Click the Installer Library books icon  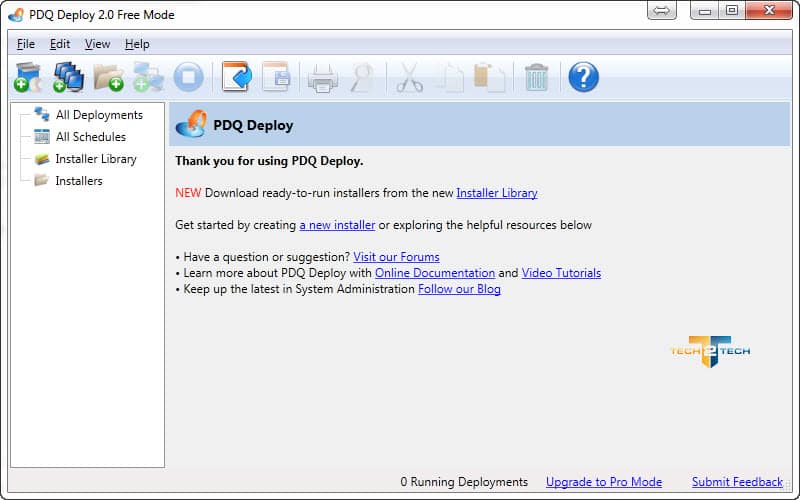tap(42, 159)
